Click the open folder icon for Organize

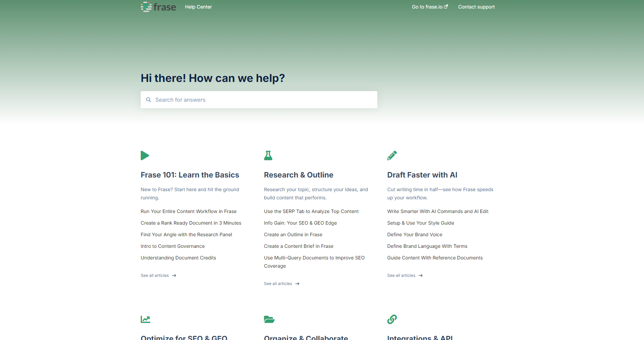pos(269,319)
